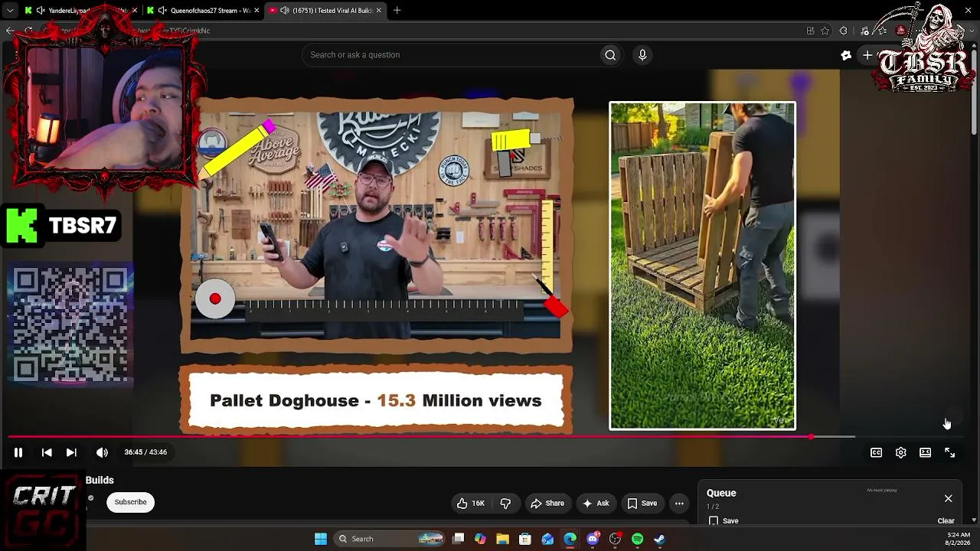Open Task View on the taskbar

pyautogui.click(x=458, y=539)
